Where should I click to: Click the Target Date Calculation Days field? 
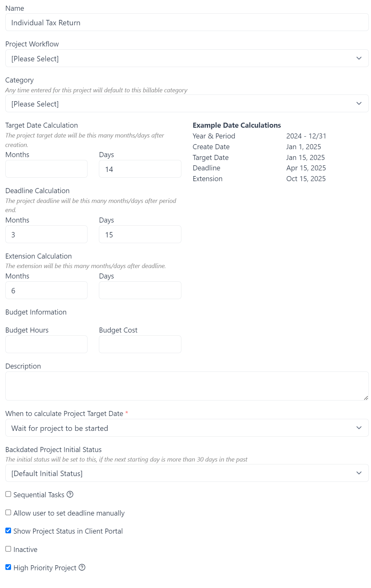coord(140,169)
